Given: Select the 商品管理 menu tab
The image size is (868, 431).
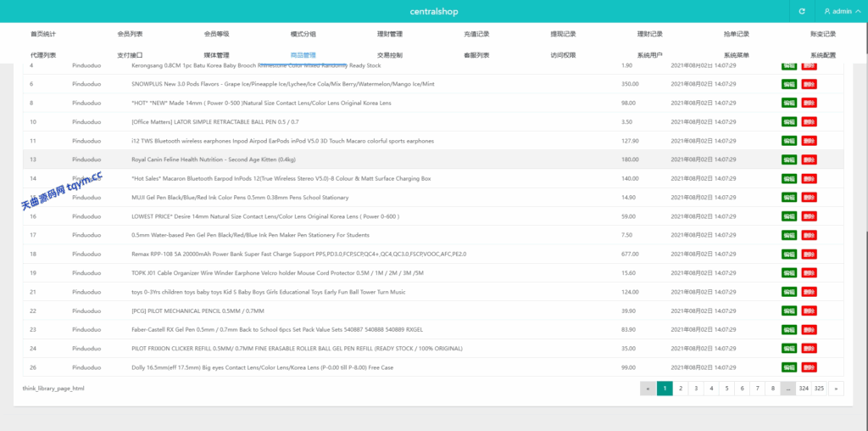Looking at the screenshot, I should point(303,55).
